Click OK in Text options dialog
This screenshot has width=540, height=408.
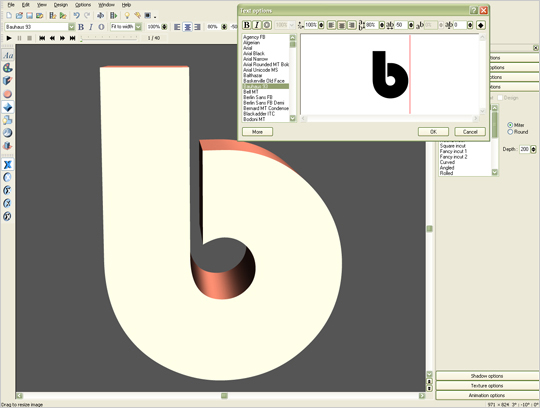coord(433,132)
